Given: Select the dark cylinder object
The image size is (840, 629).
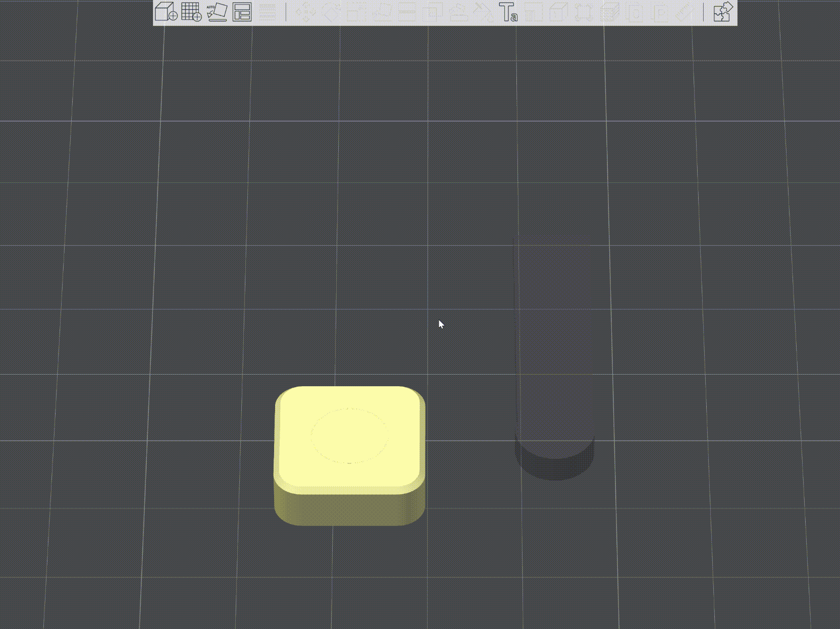Looking at the screenshot, I should (x=554, y=348).
